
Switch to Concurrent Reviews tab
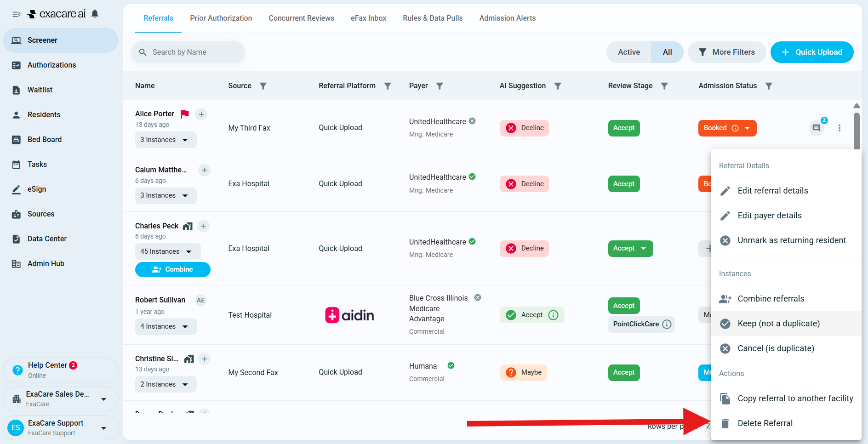pyautogui.click(x=302, y=18)
